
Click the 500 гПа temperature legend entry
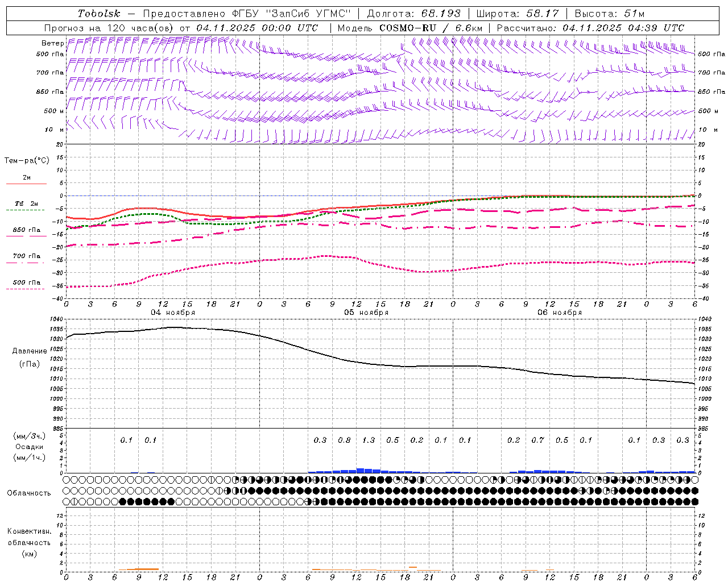click(26, 282)
